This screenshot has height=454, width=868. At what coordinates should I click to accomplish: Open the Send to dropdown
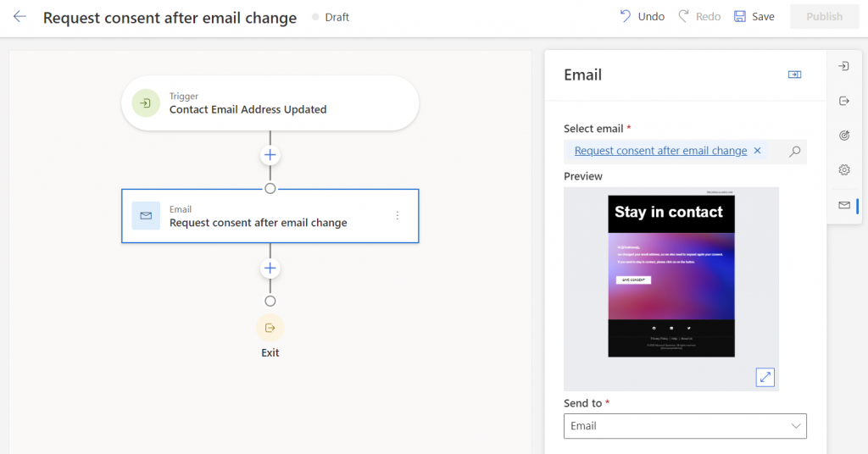(x=685, y=426)
